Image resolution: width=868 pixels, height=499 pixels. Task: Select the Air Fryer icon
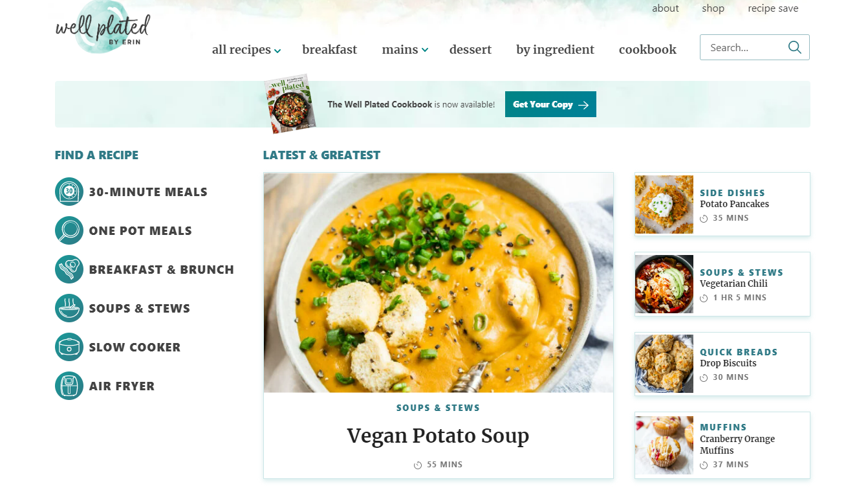pyautogui.click(x=69, y=386)
